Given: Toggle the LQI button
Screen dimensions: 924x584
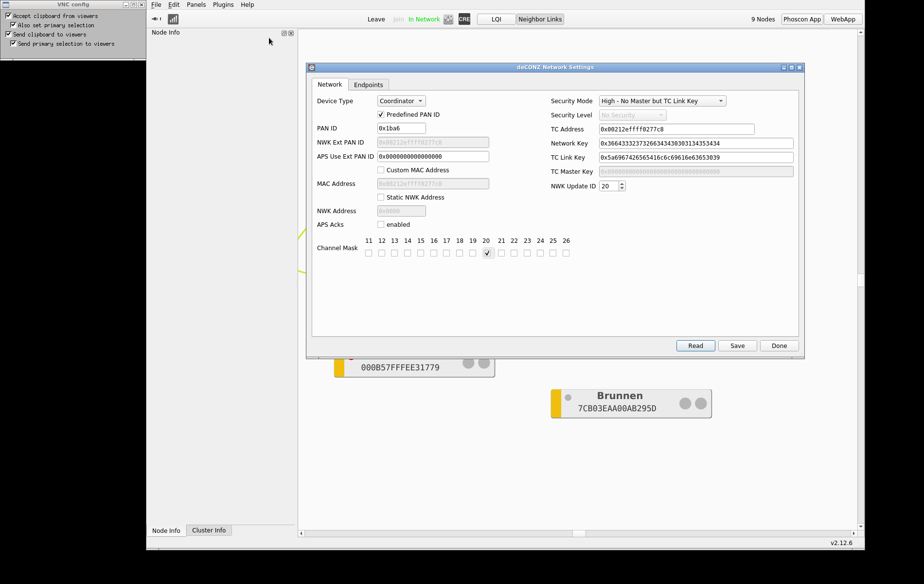Looking at the screenshot, I should click(x=496, y=19).
